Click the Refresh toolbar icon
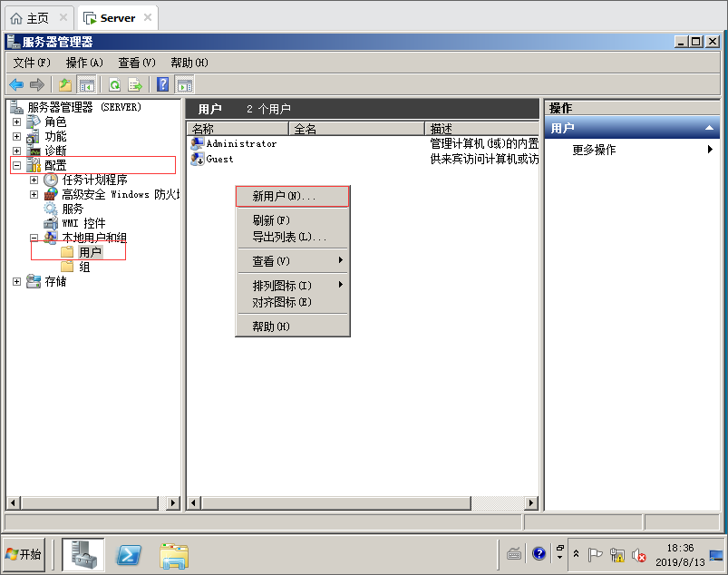This screenshot has width=728, height=575. pos(115,84)
